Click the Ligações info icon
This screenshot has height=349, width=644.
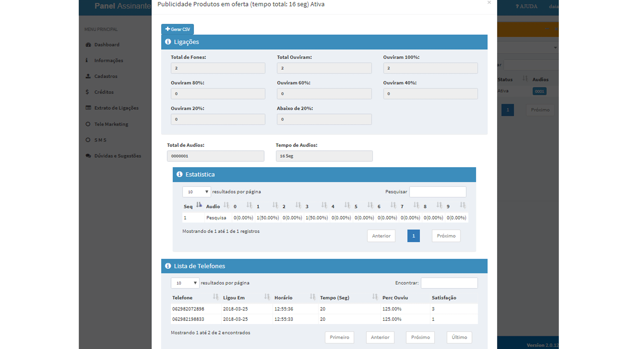(168, 41)
